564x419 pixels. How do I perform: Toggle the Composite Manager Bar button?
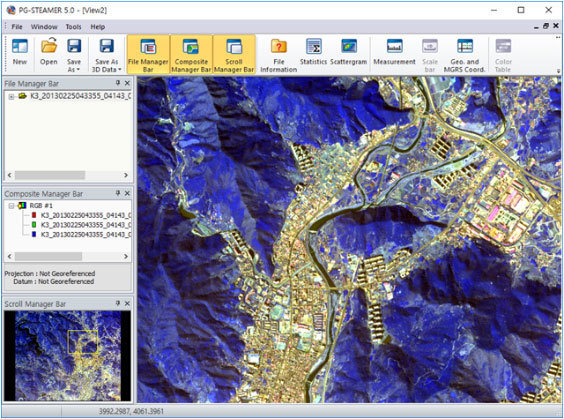[x=191, y=55]
